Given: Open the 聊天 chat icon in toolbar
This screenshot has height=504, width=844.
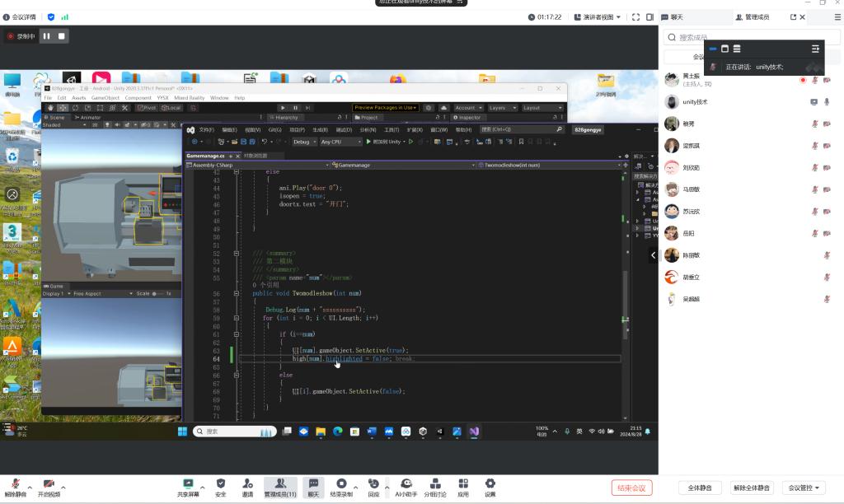Looking at the screenshot, I should pos(313,483).
